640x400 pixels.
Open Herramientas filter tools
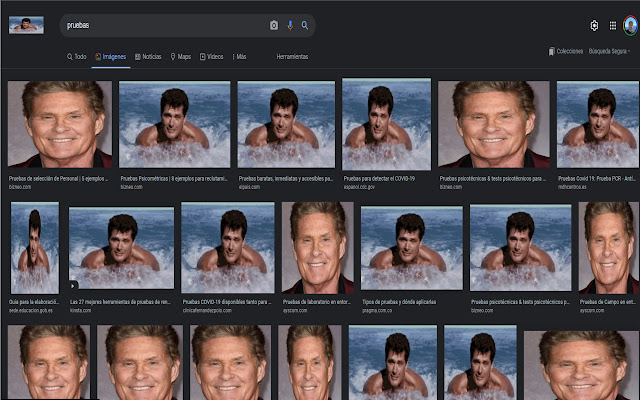292,57
